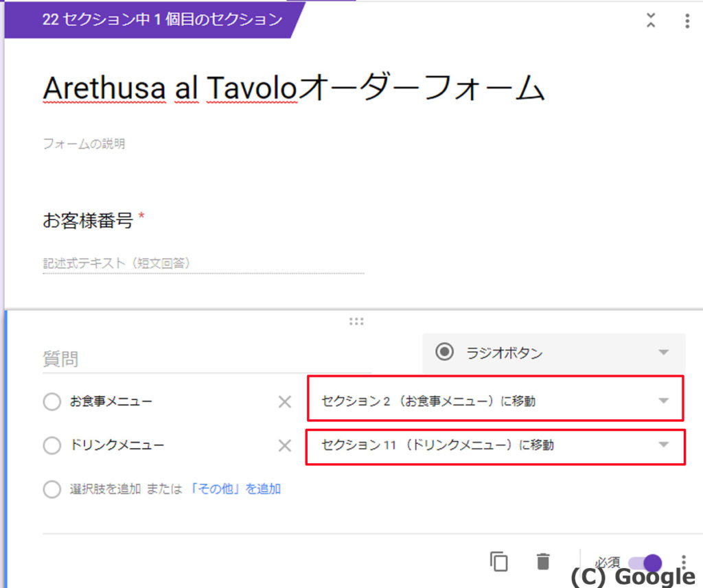Open section options three-dot menu at top
Image resolution: width=703 pixels, height=588 pixels.
coord(687,21)
